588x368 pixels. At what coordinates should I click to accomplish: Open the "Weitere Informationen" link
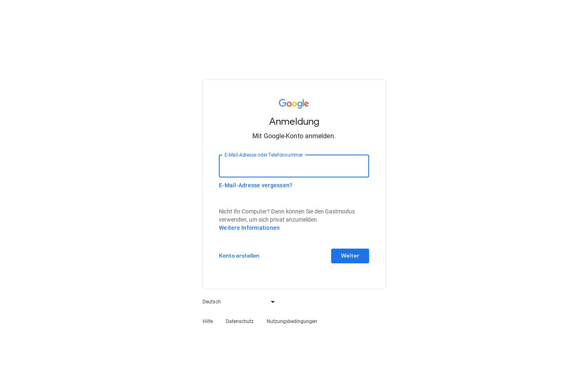(x=249, y=228)
